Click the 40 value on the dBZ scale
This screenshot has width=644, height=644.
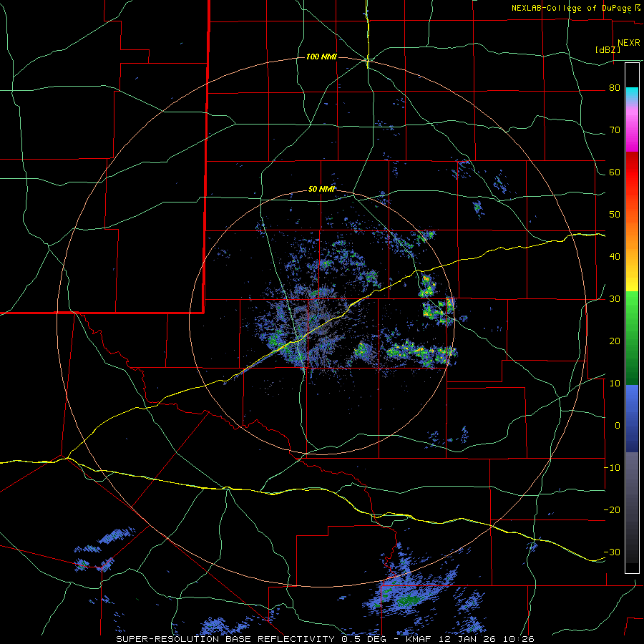(615, 257)
